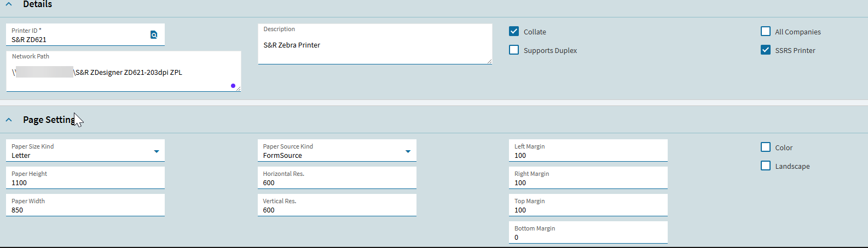Uncheck the SSRS Printer checkbox

(766, 50)
